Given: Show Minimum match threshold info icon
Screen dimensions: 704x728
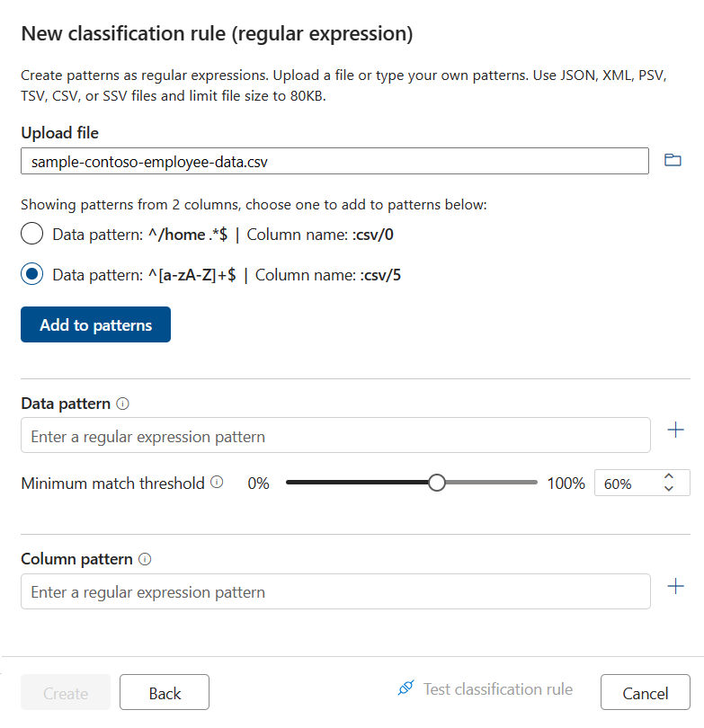Looking at the screenshot, I should pyautogui.click(x=217, y=483).
